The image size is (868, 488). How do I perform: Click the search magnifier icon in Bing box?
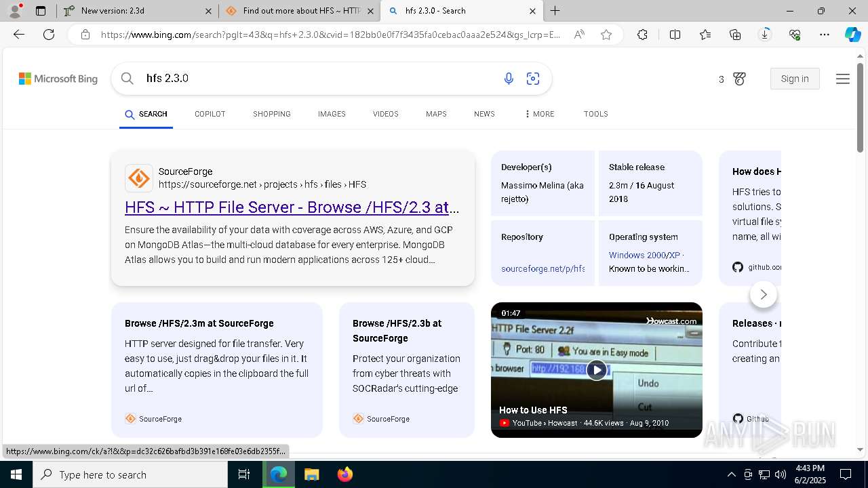coord(127,79)
